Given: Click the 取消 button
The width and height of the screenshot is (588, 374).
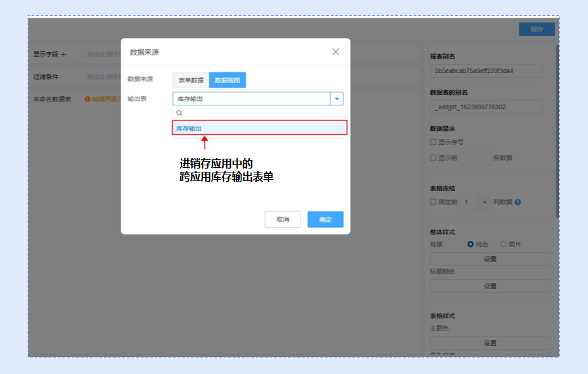Looking at the screenshot, I should 283,219.
